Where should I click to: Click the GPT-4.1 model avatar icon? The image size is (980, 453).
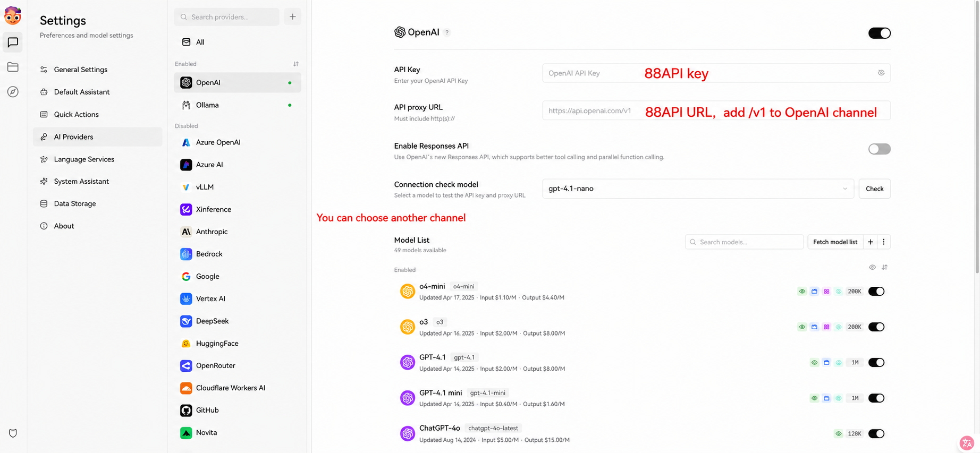[408, 362]
